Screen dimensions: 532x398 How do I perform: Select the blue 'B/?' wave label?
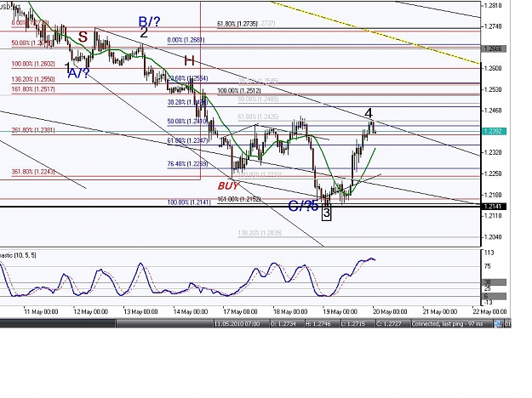click(x=149, y=21)
